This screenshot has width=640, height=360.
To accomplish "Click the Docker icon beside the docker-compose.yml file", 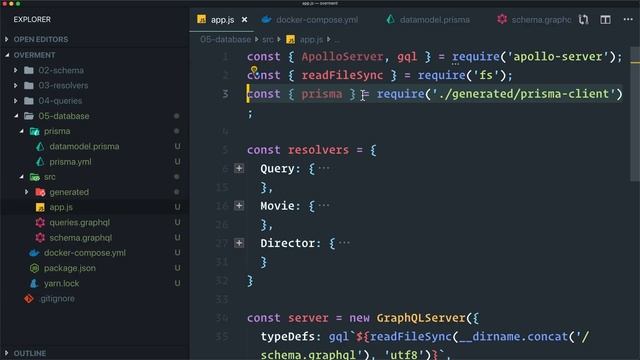I will (x=34, y=253).
